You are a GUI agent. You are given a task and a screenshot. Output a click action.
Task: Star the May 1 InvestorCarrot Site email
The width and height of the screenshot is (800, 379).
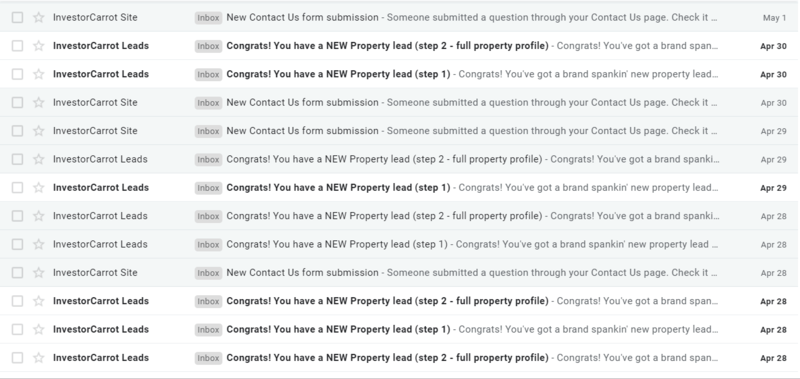[x=38, y=18]
